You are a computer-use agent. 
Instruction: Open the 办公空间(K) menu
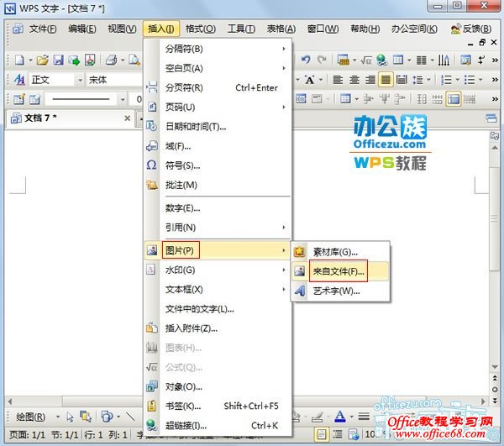tap(414, 29)
